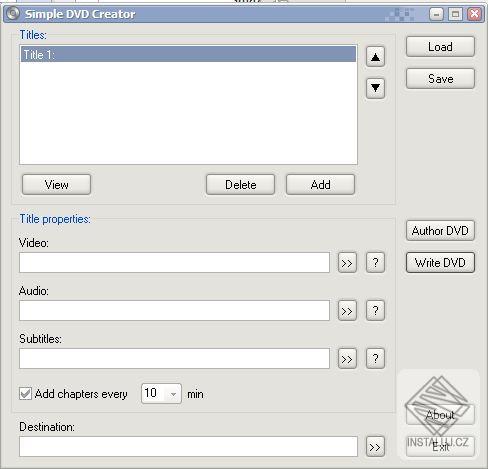
Task: Move selected title down with arrow button
Action: pyautogui.click(x=375, y=88)
